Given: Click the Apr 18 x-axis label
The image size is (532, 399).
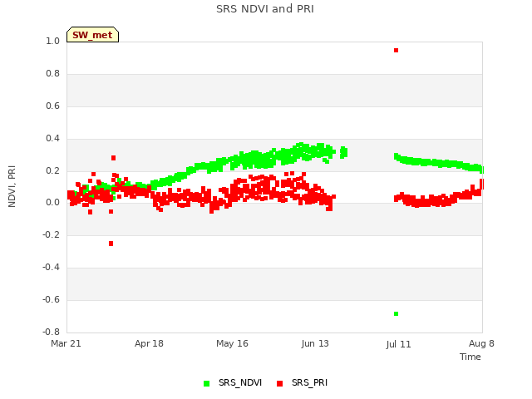Looking at the screenshot, I should click(149, 343).
